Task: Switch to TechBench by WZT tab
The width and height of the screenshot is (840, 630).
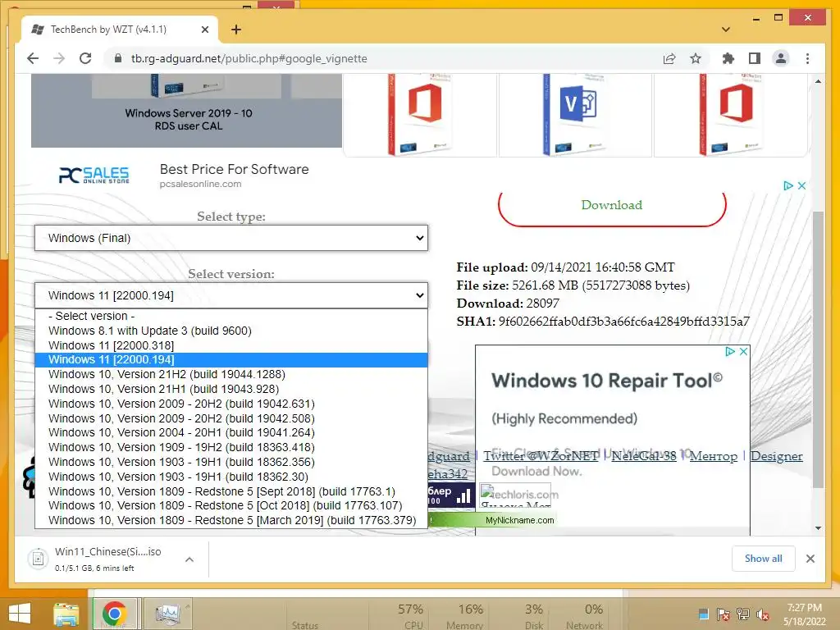Action: tap(108, 30)
